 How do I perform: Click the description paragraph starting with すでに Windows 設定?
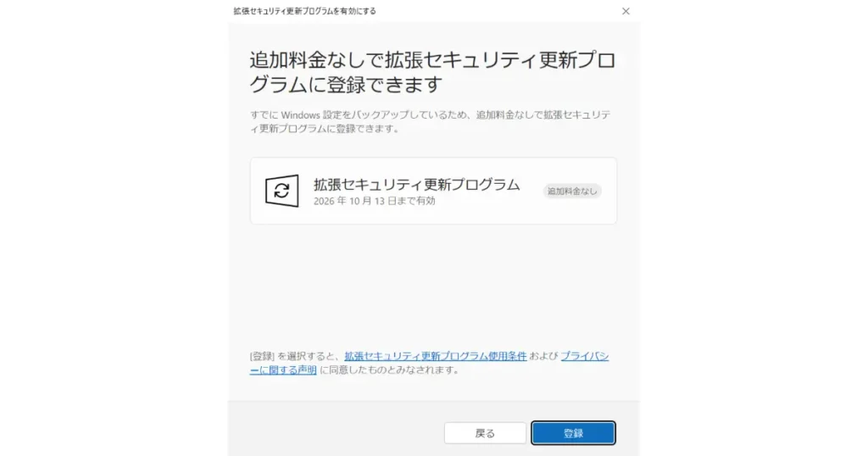point(430,122)
